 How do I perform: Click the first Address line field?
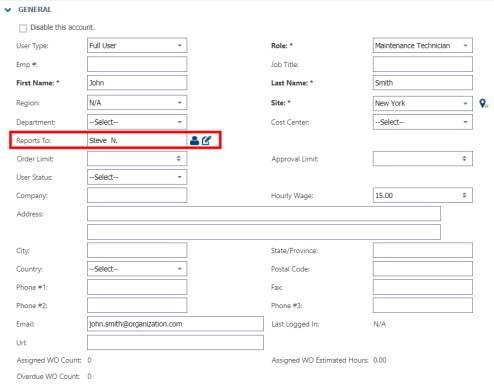264,214
